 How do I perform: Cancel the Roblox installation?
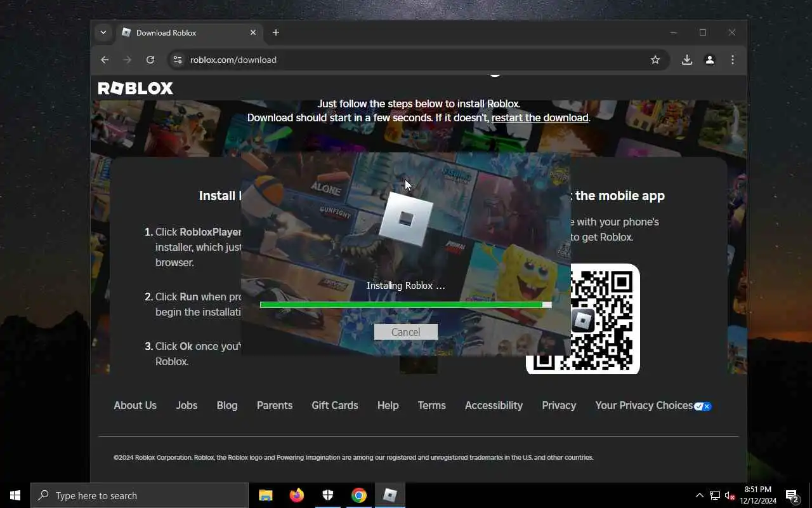[x=405, y=332]
